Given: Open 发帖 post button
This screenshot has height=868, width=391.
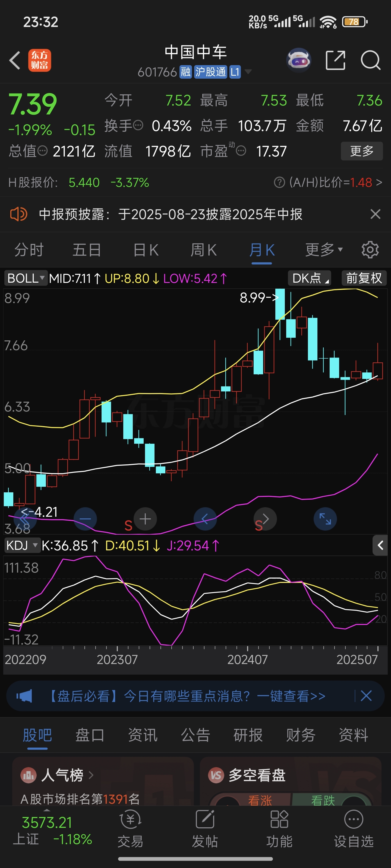Looking at the screenshot, I should [x=205, y=829].
